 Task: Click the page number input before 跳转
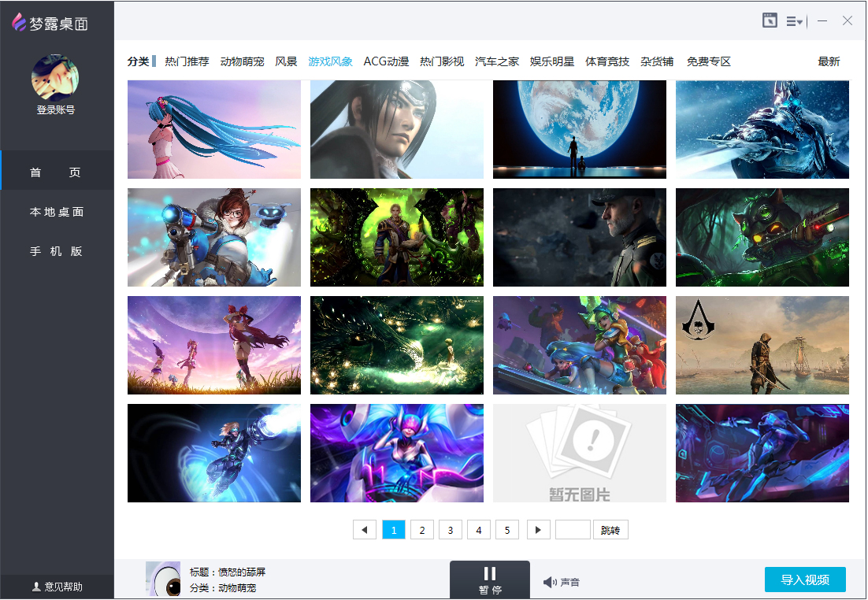coord(573,529)
